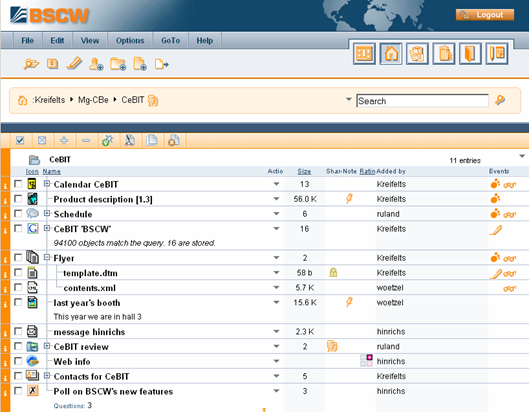Check the box next to Flyer

click(x=18, y=257)
